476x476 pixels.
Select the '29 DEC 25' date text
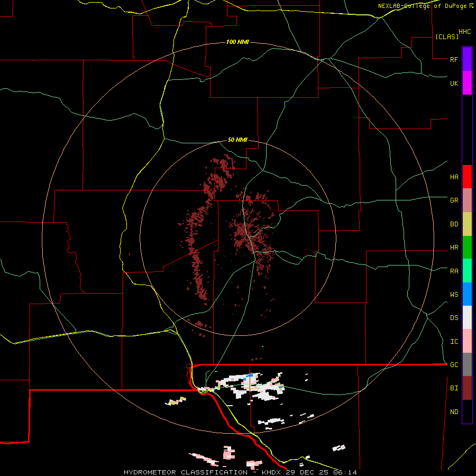click(307, 472)
